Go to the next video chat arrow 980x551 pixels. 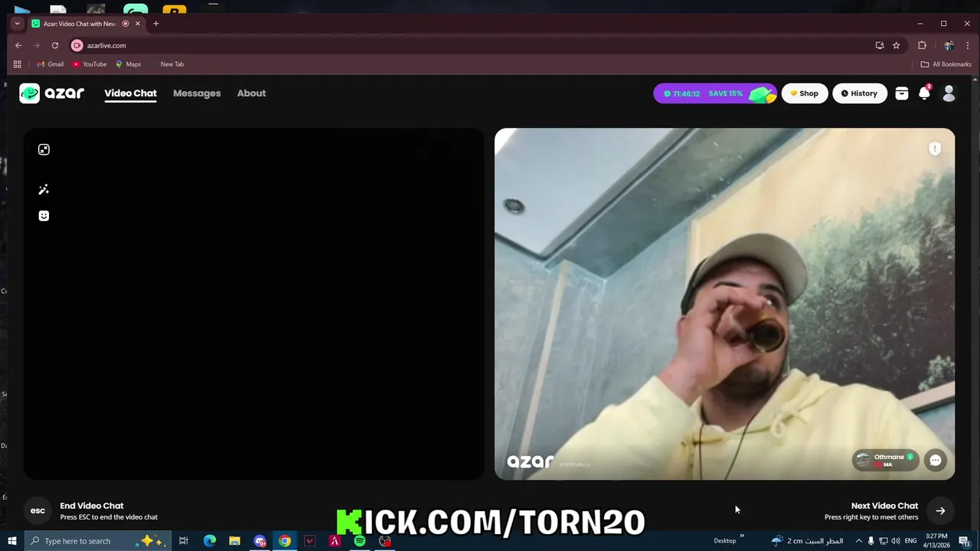coord(940,510)
